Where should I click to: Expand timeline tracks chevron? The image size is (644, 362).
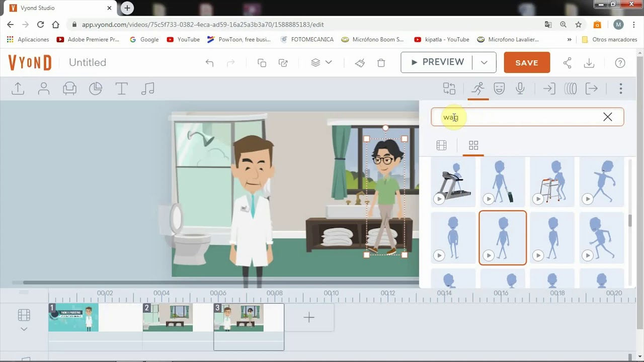click(x=24, y=329)
